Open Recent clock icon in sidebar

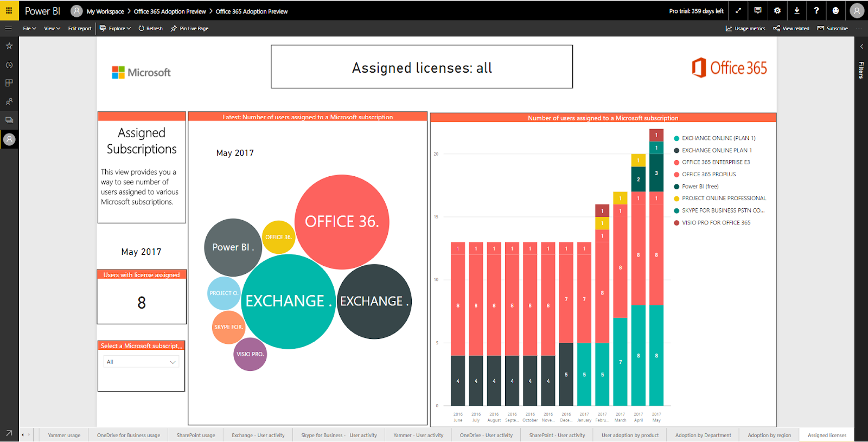click(9, 65)
